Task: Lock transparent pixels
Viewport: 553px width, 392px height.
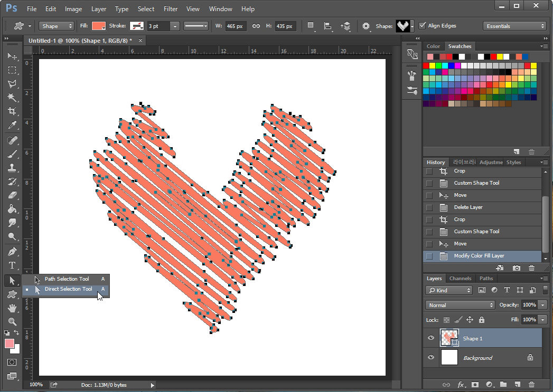Action: pyautogui.click(x=446, y=320)
